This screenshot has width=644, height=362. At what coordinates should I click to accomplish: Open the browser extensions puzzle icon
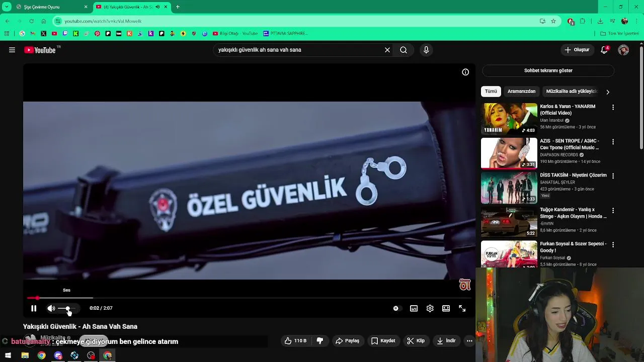(583, 21)
